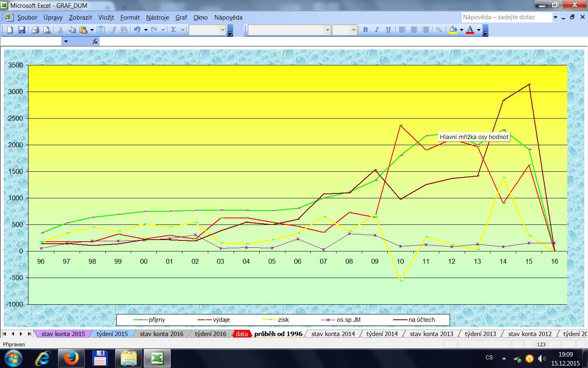This screenshot has height=368, width=588.
Task: Align text left
Action: pos(402,30)
